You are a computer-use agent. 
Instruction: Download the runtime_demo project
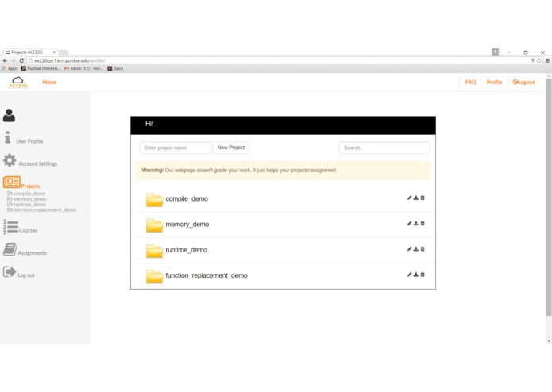(415, 249)
